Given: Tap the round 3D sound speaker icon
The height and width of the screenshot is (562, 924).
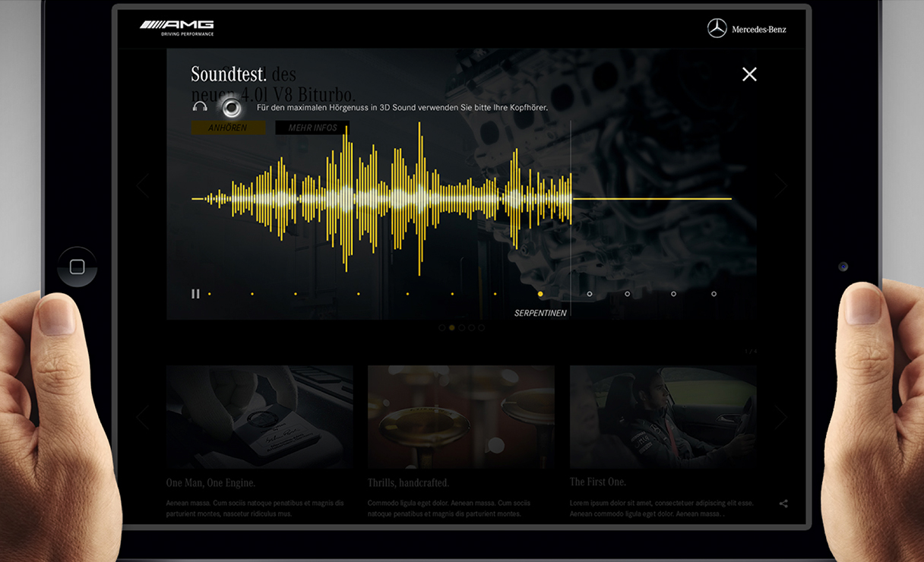Looking at the screenshot, I should point(231,107).
